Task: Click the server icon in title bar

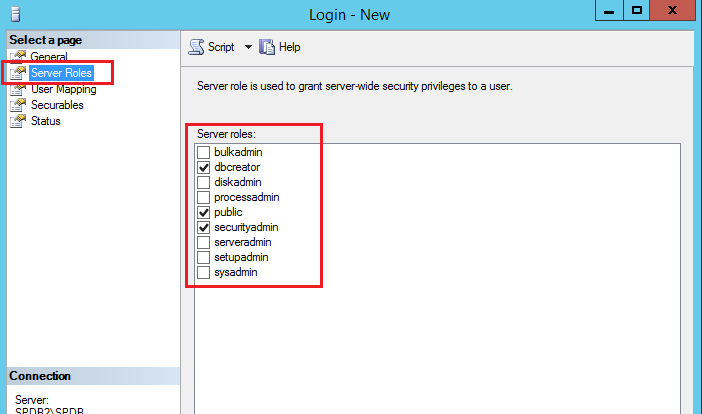Action: pyautogui.click(x=16, y=13)
